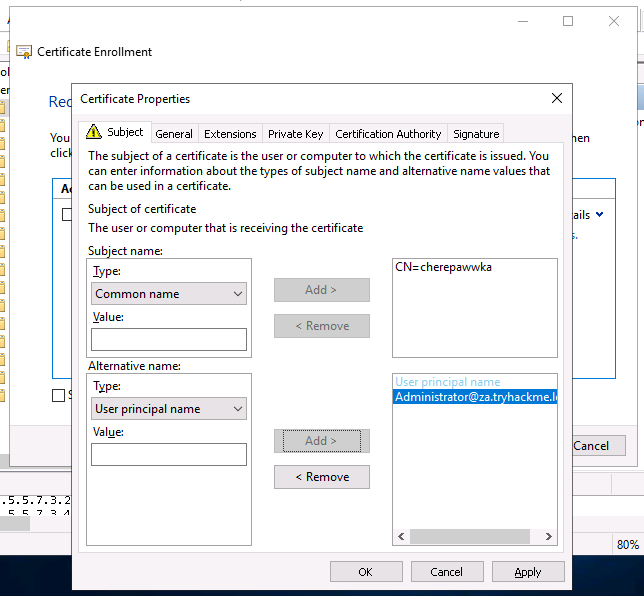The width and height of the screenshot is (644, 596).
Task: Click Add button for Alternative name
Action: [322, 441]
